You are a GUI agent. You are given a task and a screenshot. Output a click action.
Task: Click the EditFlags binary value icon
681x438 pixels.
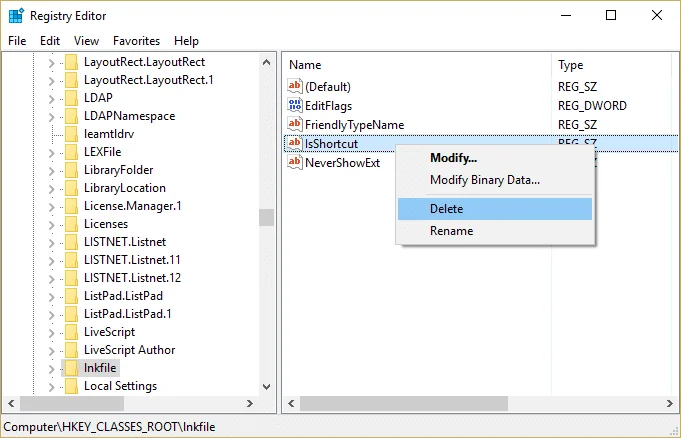point(294,105)
